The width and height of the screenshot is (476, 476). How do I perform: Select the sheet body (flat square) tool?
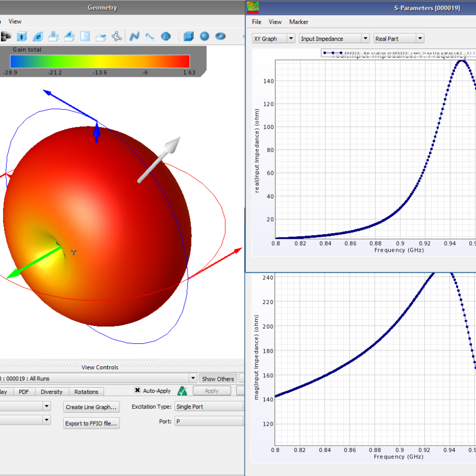(85, 37)
